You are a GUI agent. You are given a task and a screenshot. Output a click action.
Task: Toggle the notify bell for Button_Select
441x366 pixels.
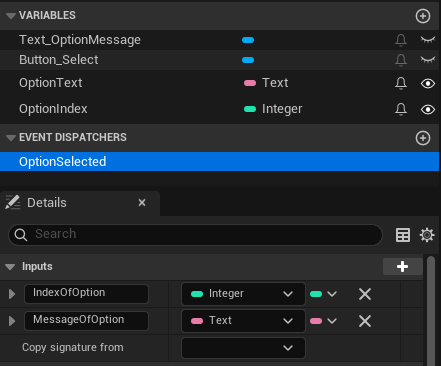[x=401, y=60]
